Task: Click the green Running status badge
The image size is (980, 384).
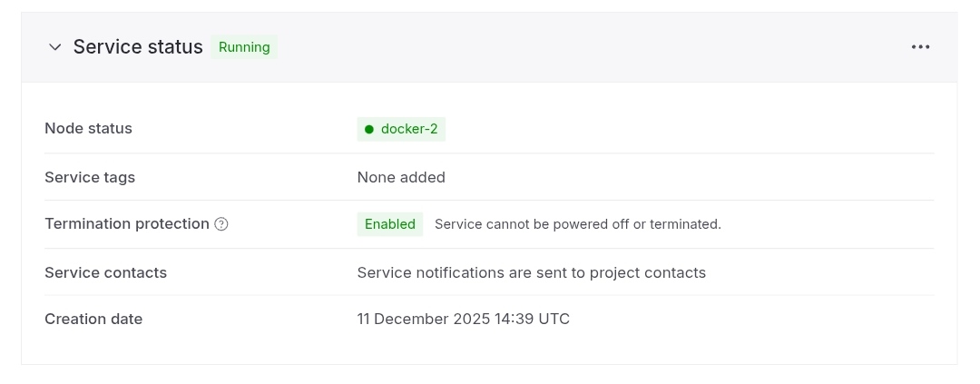Action: click(x=244, y=47)
